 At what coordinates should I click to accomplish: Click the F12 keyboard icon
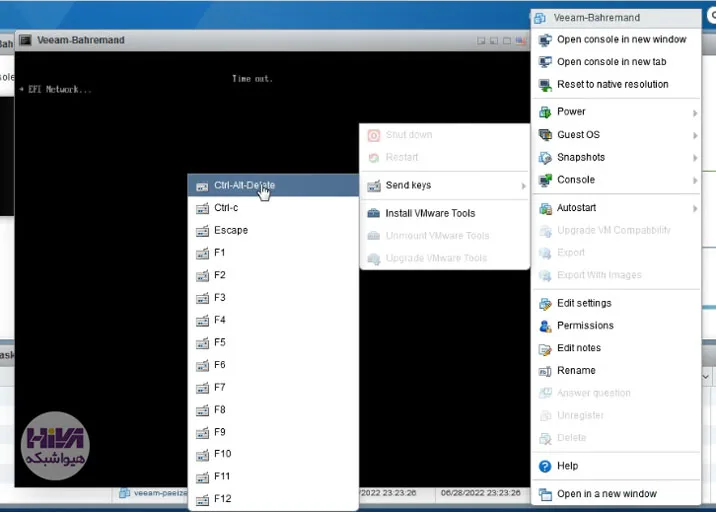(202, 500)
